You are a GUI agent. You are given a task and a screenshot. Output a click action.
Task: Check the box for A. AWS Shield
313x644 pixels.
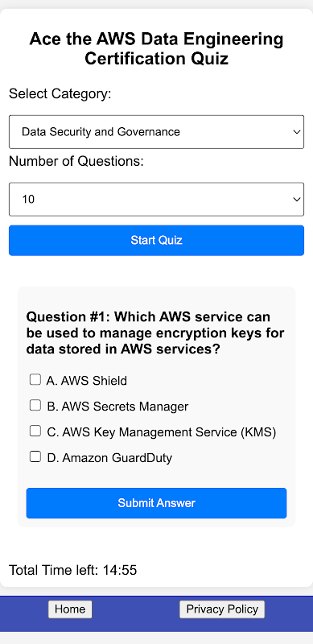point(35,379)
